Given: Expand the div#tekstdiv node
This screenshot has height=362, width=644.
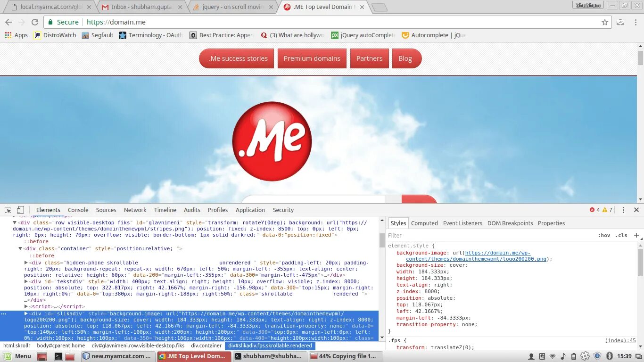Looking at the screenshot, I should [26, 281].
